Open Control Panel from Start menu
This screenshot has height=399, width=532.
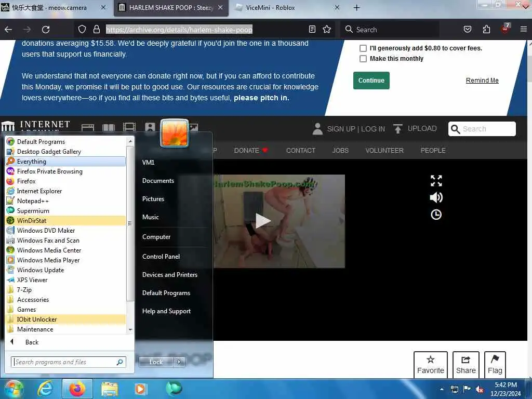(161, 257)
